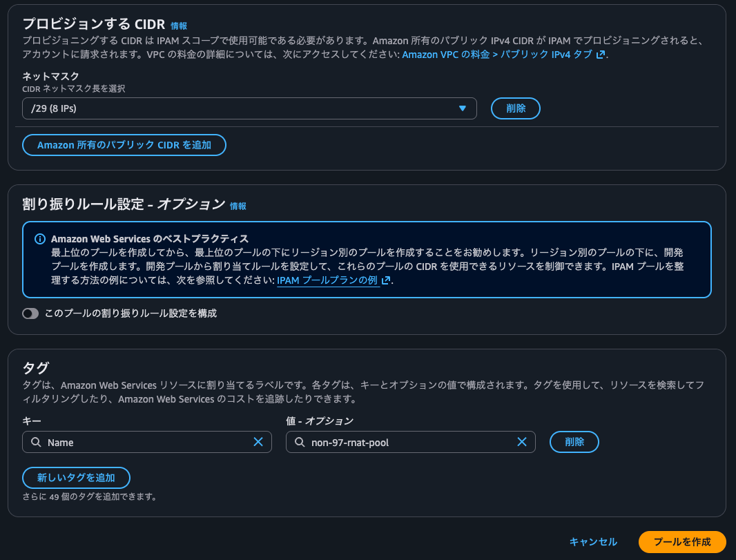Viewport: 736px width, 560px height.
Task: Enable このプールの割り振りルール設定を構成 toggle
Action: (30, 313)
